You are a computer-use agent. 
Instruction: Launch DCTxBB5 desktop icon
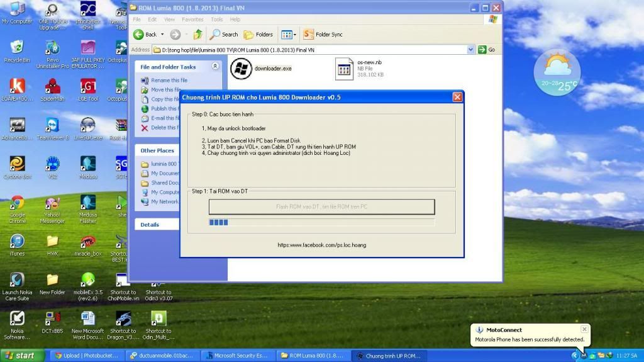(53, 322)
